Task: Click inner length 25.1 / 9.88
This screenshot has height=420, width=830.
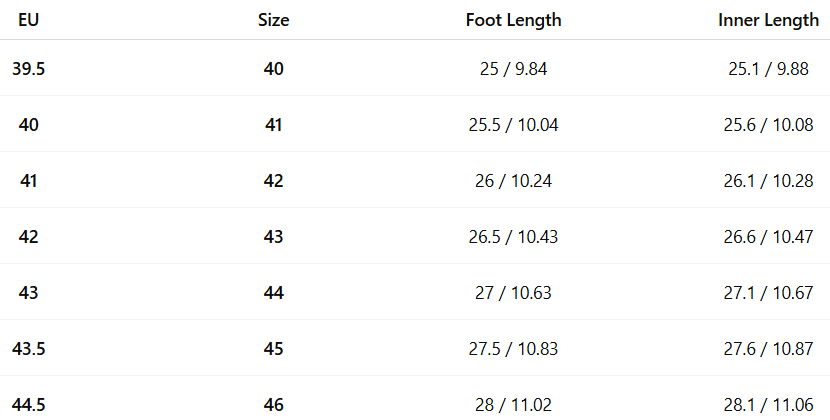Action: click(768, 69)
